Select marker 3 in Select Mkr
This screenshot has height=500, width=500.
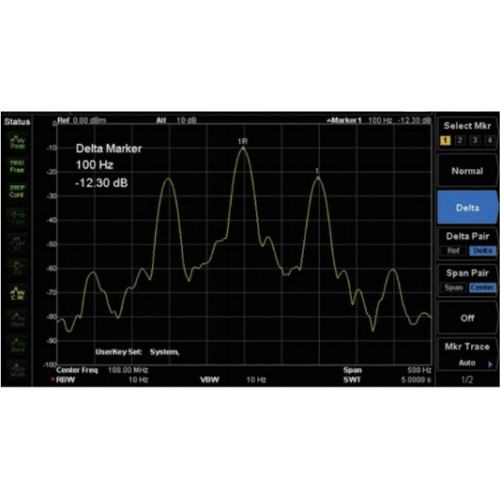(475, 140)
